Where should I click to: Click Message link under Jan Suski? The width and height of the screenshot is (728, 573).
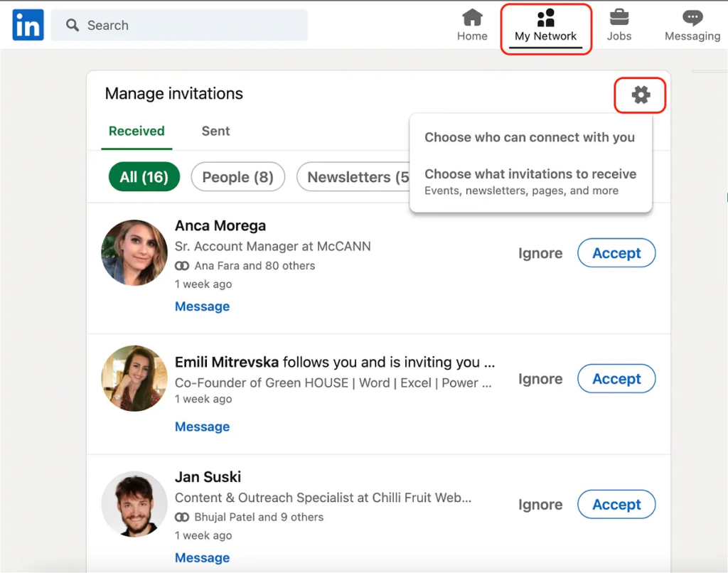coord(202,557)
